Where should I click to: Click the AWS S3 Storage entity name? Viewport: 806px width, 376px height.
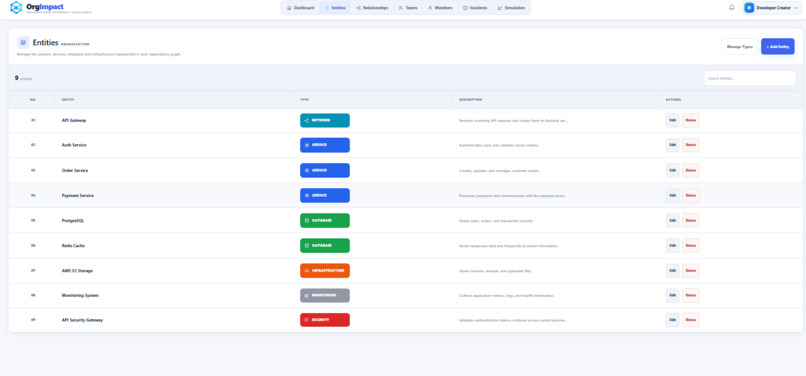click(77, 271)
